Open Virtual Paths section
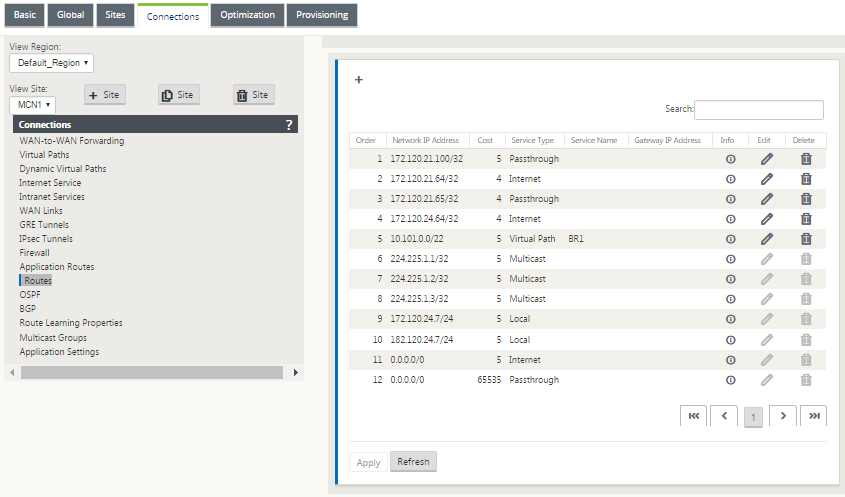The image size is (845, 497). point(44,155)
